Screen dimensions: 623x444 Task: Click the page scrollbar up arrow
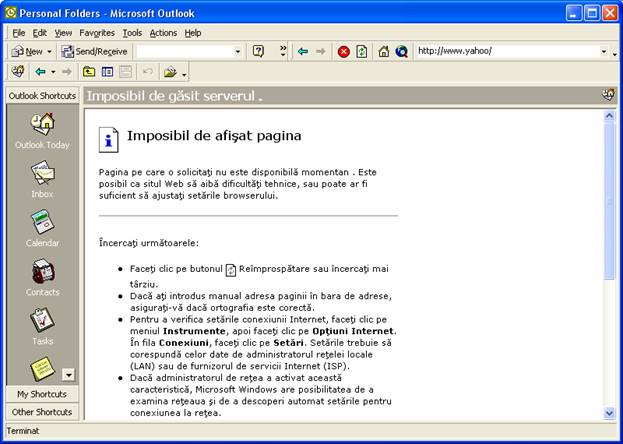click(x=609, y=116)
